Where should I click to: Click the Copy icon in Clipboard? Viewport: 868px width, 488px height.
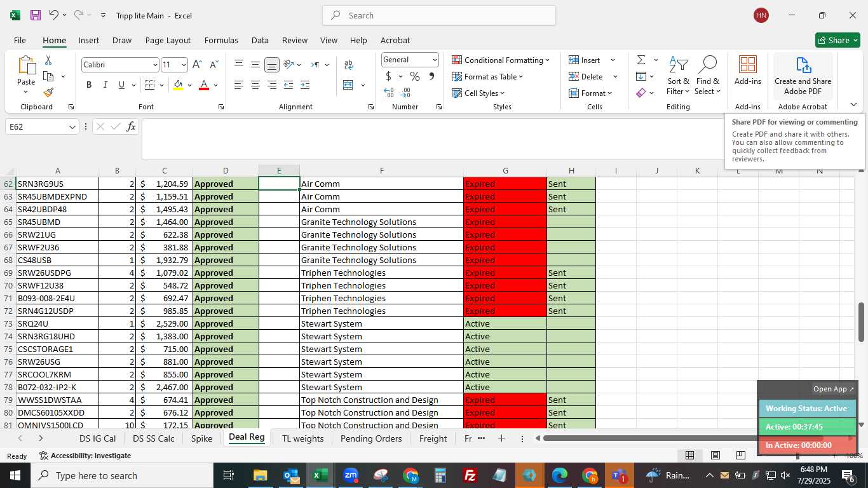(x=48, y=76)
